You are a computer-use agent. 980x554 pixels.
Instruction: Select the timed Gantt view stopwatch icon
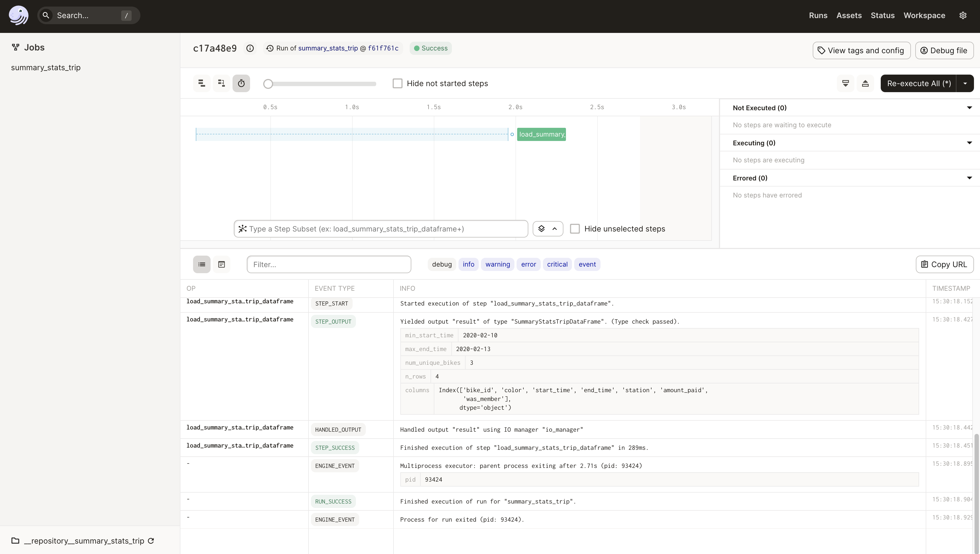point(241,83)
